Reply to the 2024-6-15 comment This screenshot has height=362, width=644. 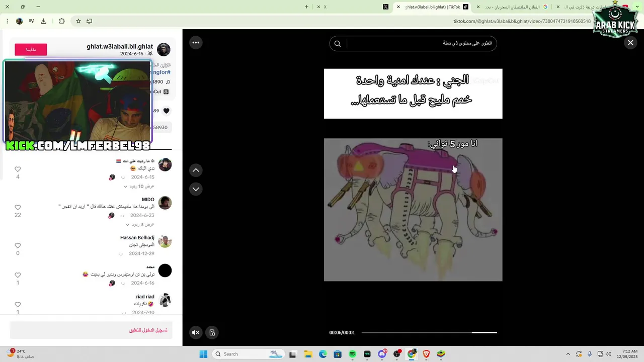coord(122,177)
